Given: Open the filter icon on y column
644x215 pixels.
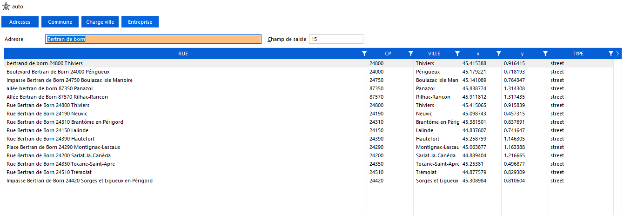Looking at the screenshot, I should point(545,54).
